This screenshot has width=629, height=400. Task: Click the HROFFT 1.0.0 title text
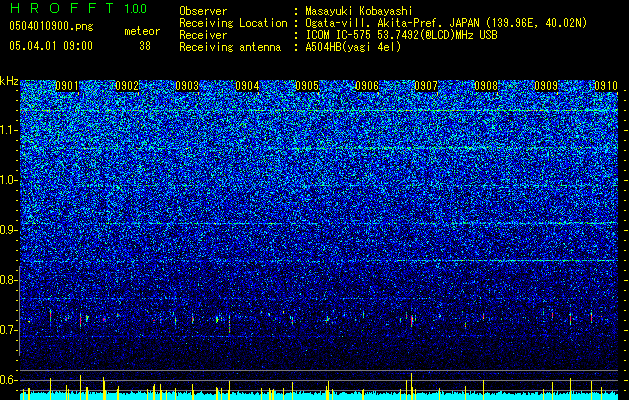[78, 8]
